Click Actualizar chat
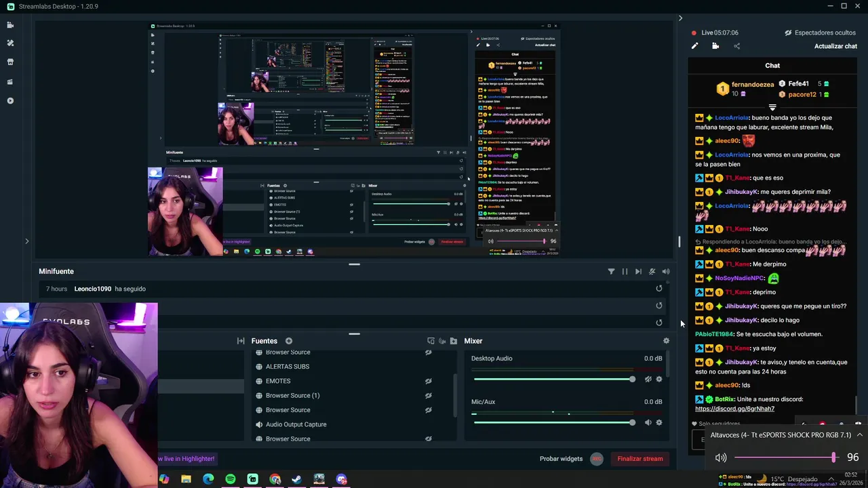Viewport: 868px width, 488px height. pyautogui.click(x=835, y=46)
